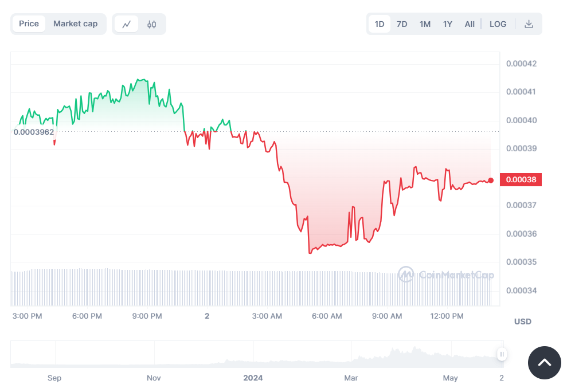Viewport: 571px width, 392px height.
Task: Choose the 1D time range
Action: pyautogui.click(x=380, y=24)
